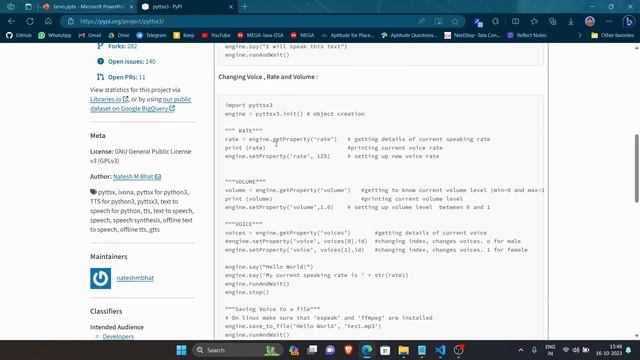Click the Open PRs: 11 statistic
Viewport: 640px width, 360px height.
point(121,77)
